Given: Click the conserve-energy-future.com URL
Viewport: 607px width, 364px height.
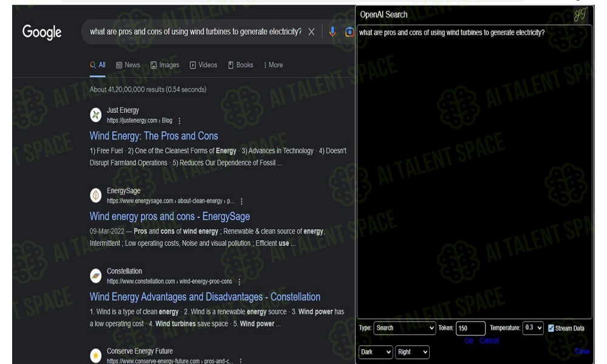Looking at the screenshot, I should coord(170,361).
